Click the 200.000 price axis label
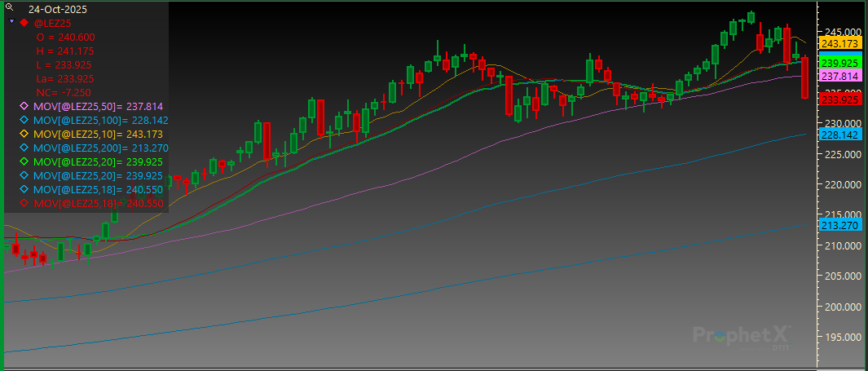 (841, 307)
